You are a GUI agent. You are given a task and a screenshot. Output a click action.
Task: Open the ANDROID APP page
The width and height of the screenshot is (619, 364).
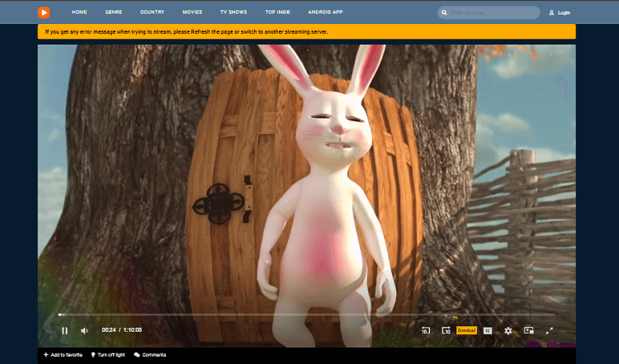tap(325, 12)
